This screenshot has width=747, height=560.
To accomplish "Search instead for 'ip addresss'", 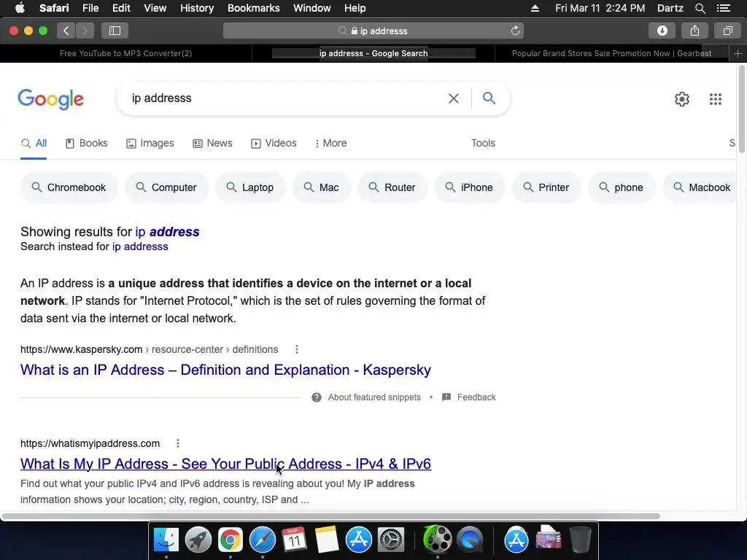I will tap(140, 246).
